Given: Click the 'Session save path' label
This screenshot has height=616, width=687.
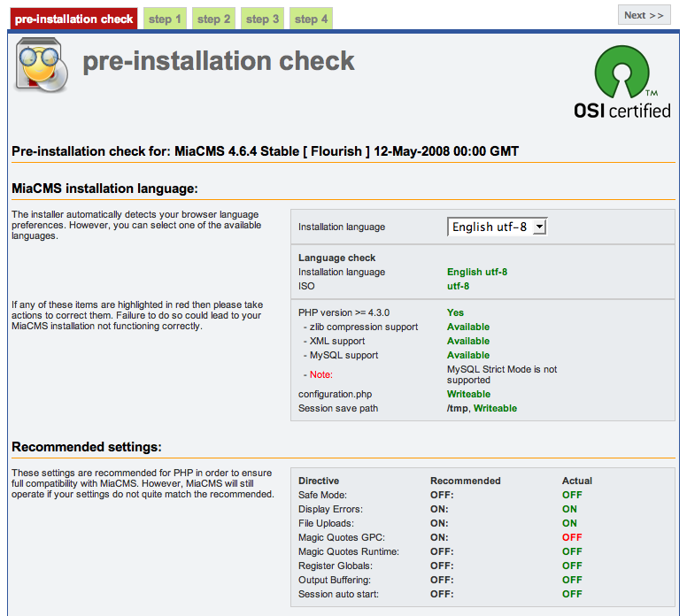Looking at the screenshot, I should coord(338,408).
